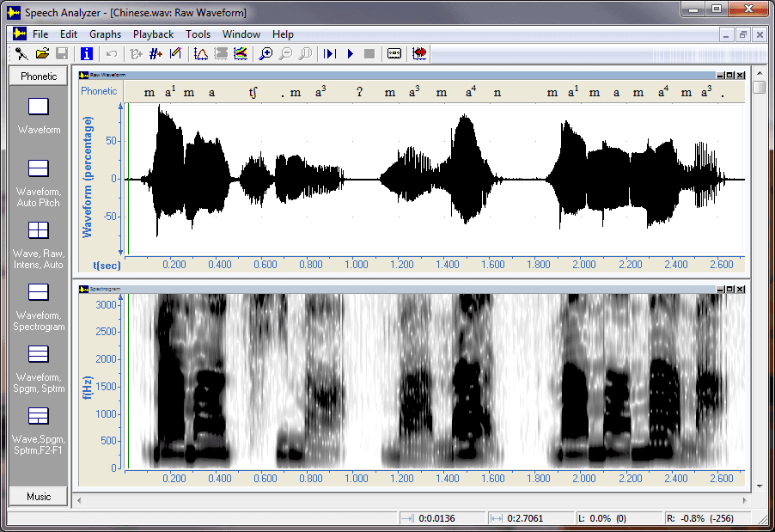This screenshot has height=532, width=775.
Task: Expand the Music sidebar section
Action: pos(38,496)
